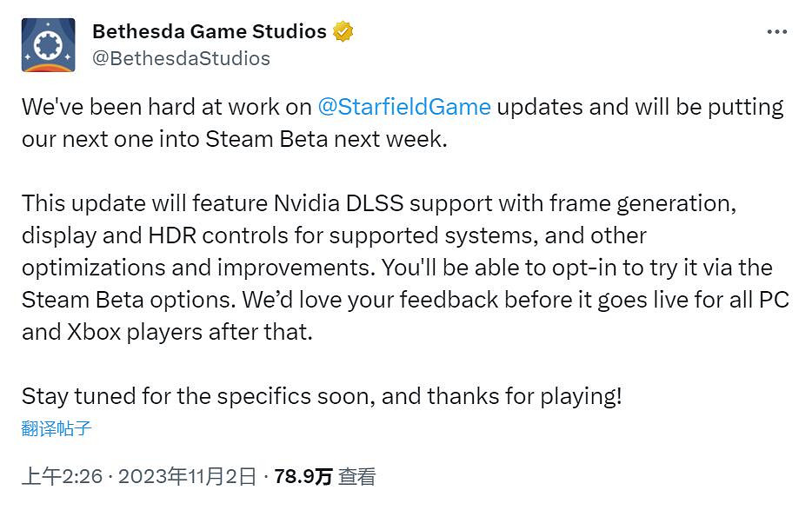The width and height of the screenshot is (812, 510).
Task: Click the @BethesdaStudios handle
Action: click(x=181, y=58)
